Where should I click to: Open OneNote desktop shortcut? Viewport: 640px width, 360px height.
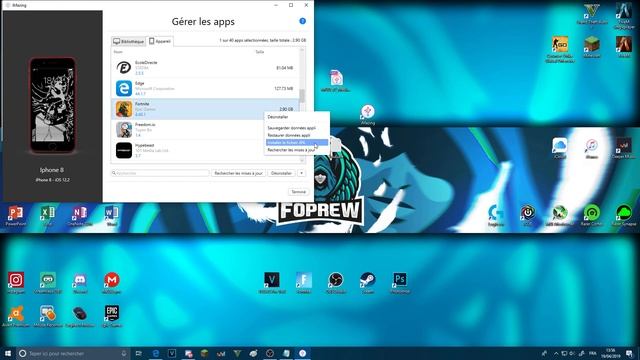coord(80,216)
